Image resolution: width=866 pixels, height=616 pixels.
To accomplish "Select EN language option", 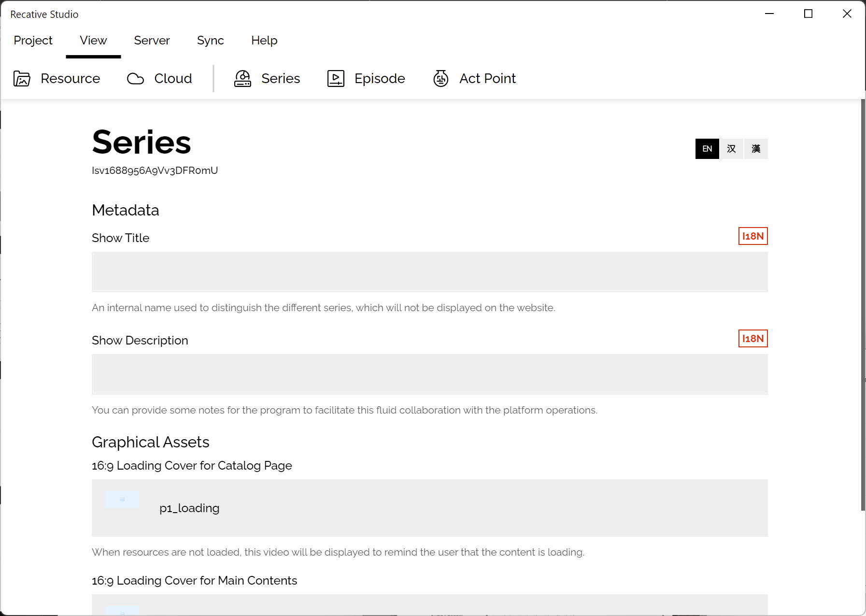I will [x=707, y=149].
